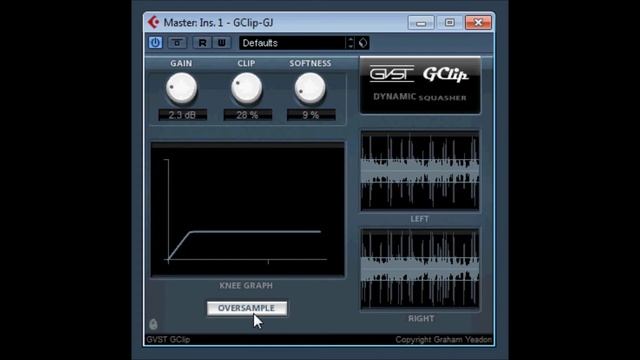Viewport: 640px width, 360px height.
Task: Select the 28 % clip value field
Action: point(247,115)
